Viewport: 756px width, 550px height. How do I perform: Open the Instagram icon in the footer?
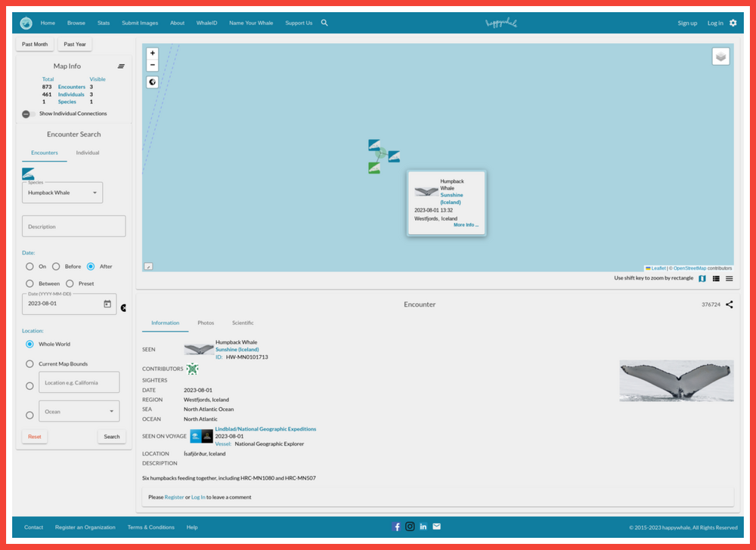[x=410, y=527]
